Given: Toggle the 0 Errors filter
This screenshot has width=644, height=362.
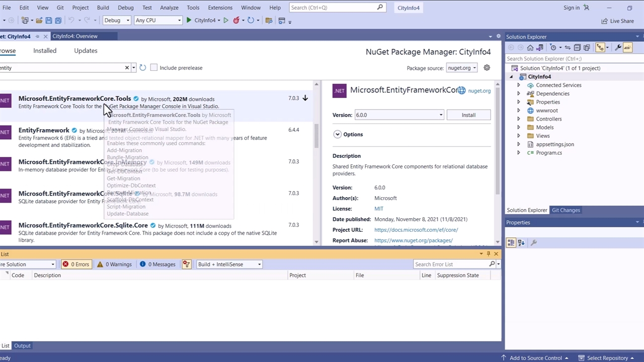Looking at the screenshot, I should point(75,264).
